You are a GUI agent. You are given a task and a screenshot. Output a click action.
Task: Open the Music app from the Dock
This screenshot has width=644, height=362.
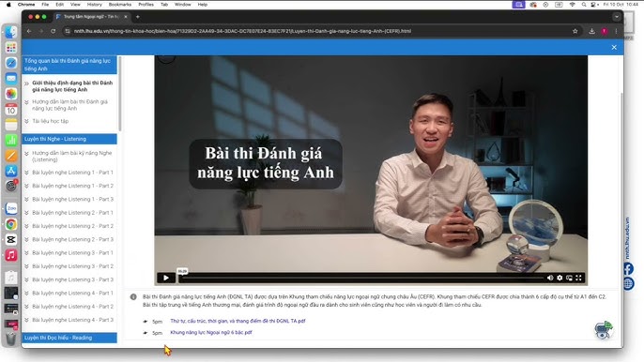click(x=11, y=255)
